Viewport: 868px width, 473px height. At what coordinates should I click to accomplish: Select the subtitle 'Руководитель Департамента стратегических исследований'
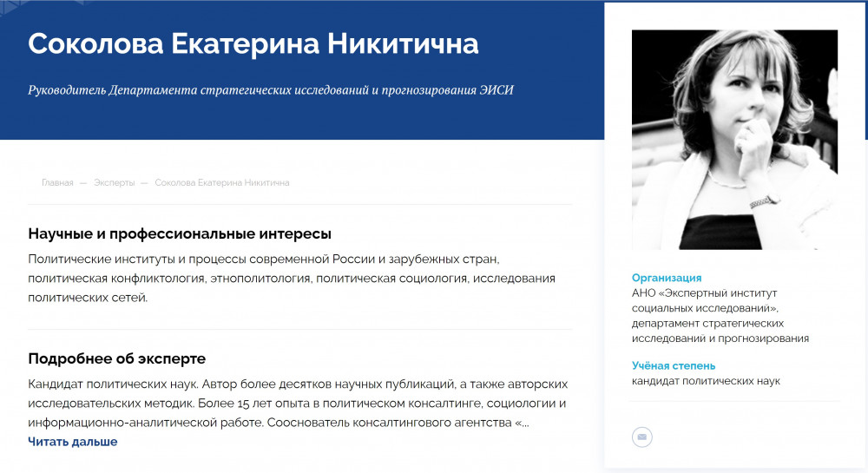pyautogui.click(x=198, y=89)
